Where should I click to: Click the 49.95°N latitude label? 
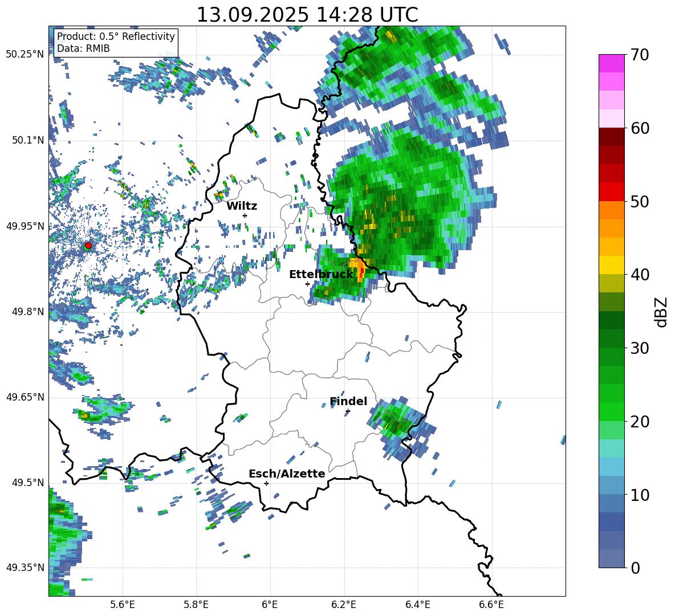(25, 226)
